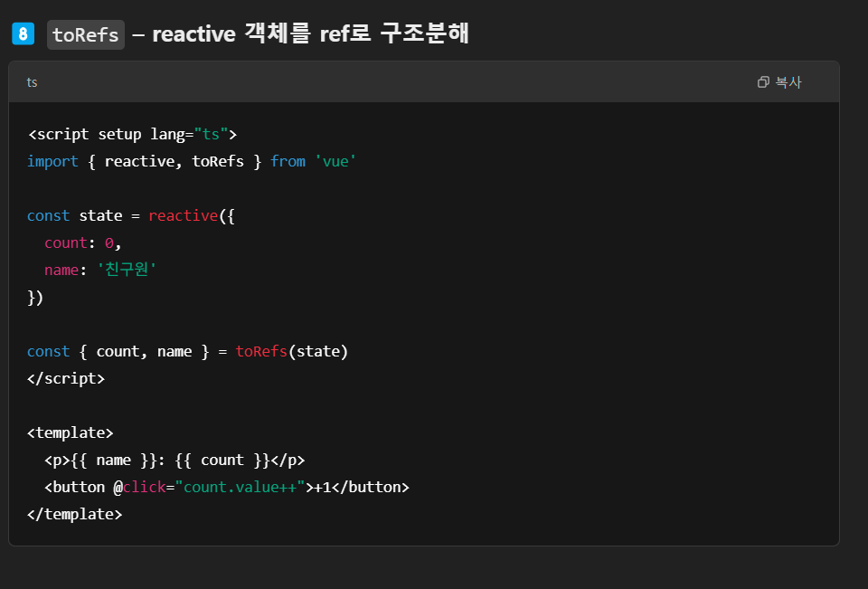868x589 pixels.
Task: Click 'count.value++' in button line
Action: pyautogui.click(x=240, y=487)
